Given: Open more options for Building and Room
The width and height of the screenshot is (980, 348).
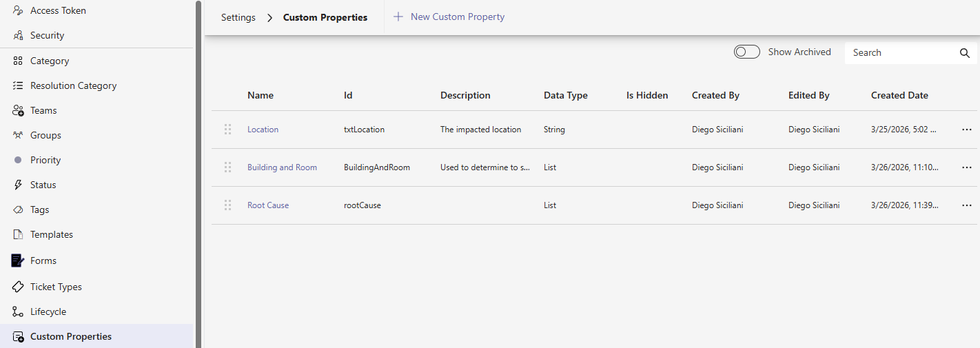Looking at the screenshot, I should coord(966,167).
